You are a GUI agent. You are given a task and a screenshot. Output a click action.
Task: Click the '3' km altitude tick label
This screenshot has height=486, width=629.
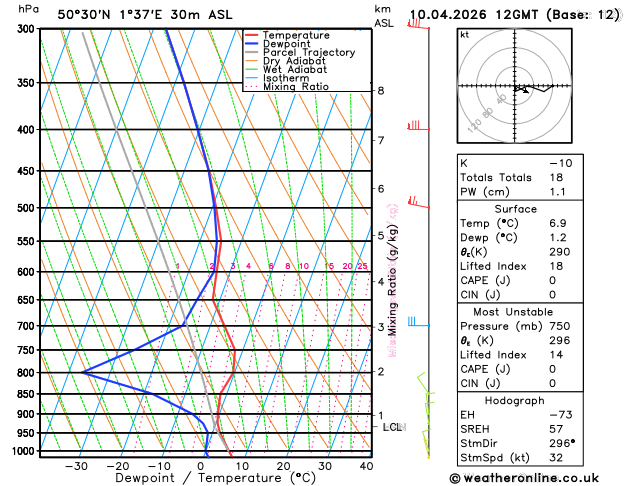click(381, 327)
